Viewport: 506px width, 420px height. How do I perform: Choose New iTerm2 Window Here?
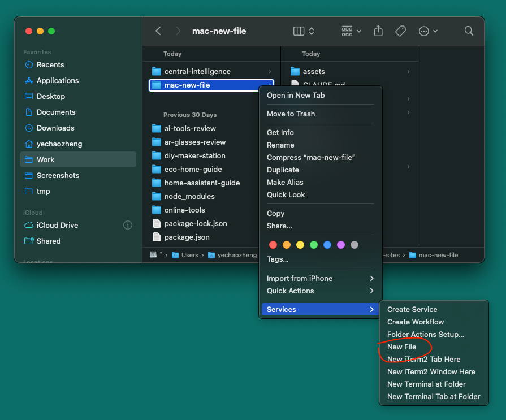[x=434, y=371]
